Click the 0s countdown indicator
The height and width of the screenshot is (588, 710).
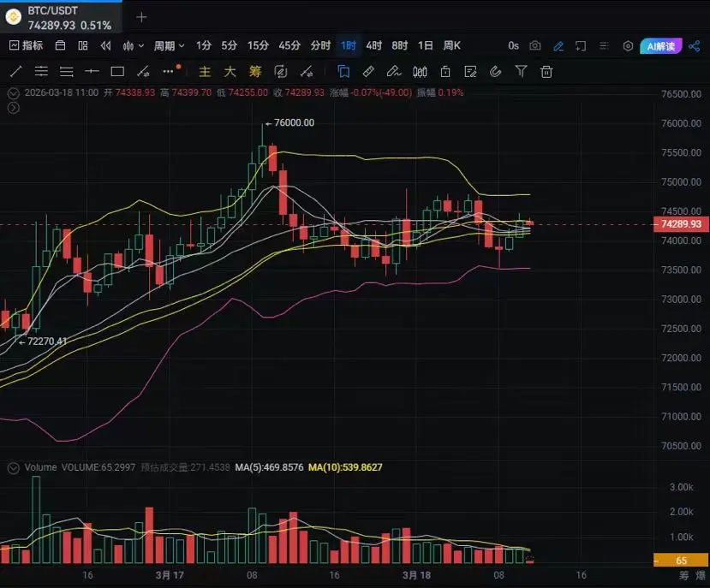pos(513,45)
